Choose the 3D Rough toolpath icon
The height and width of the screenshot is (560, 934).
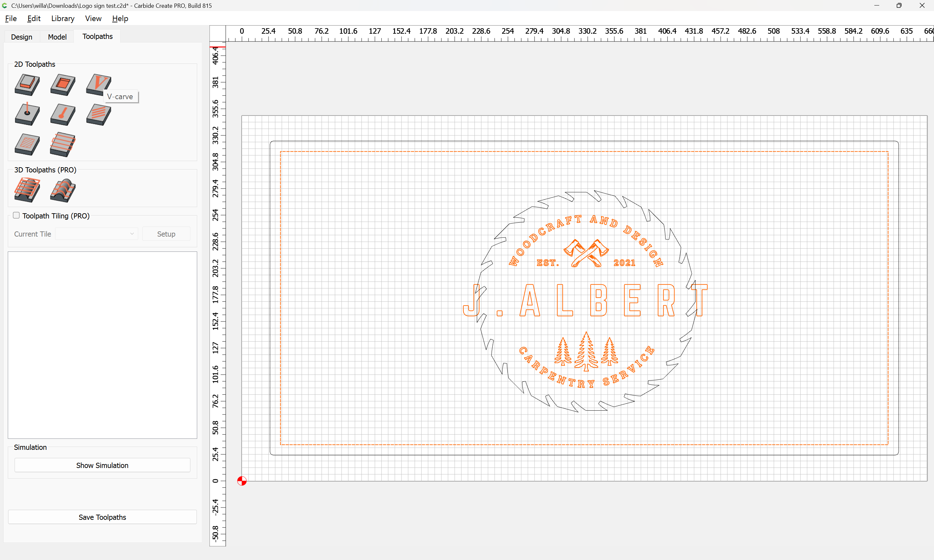[27, 190]
